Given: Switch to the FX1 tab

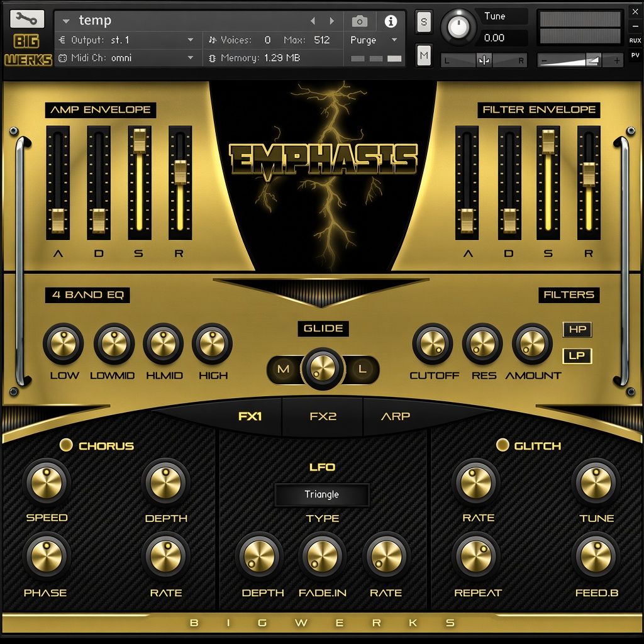Looking at the screenshot, I should coord(250,416).
